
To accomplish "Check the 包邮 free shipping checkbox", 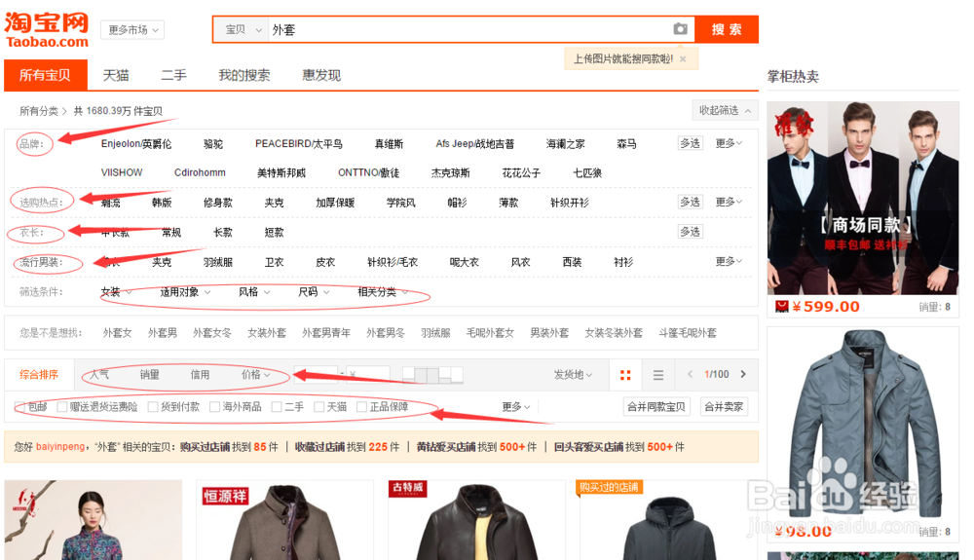I will tap(19, 407).
